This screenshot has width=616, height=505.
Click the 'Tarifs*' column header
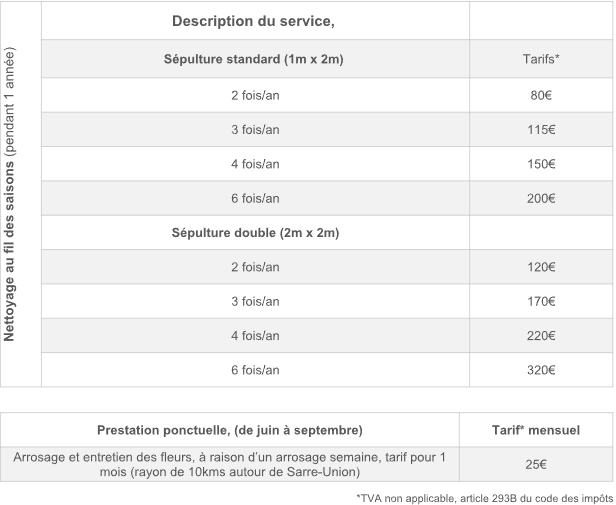pyautogui.click(x=541, y=60)
